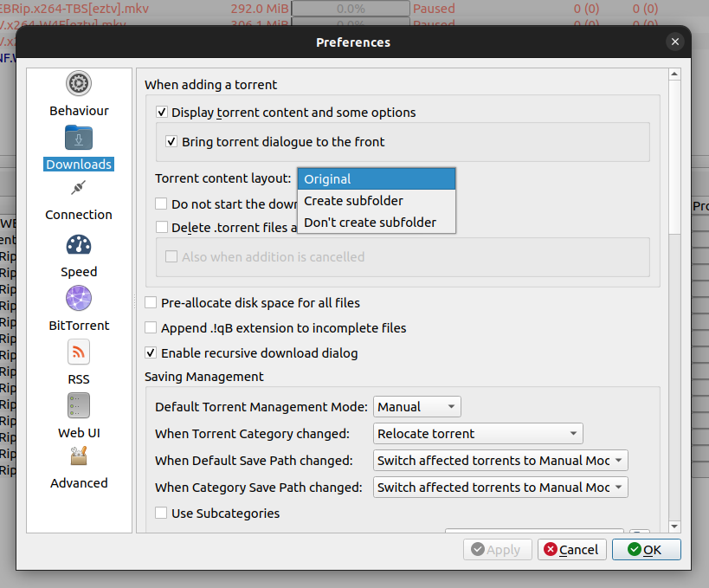The width and height of the screenshot is (709, 588).
Task: Click the torrent progress bar showing 0.0%
Action: point(350,9)
